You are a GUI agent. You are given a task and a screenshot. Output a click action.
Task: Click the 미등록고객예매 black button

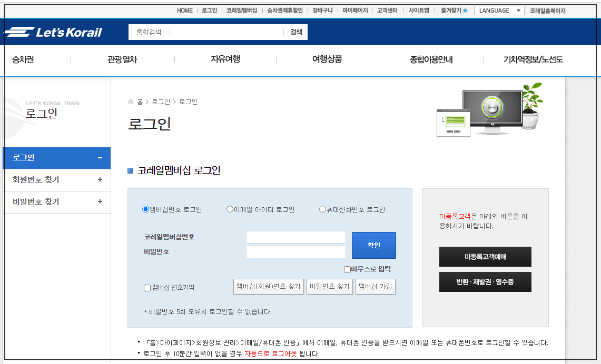click(x=485, y=257)
